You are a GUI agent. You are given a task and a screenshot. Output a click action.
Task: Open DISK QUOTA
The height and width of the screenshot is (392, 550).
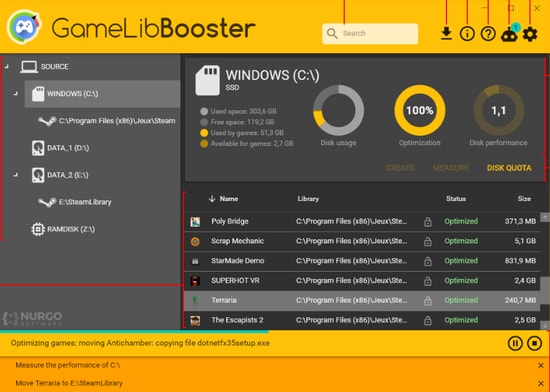tap(509, 168)
